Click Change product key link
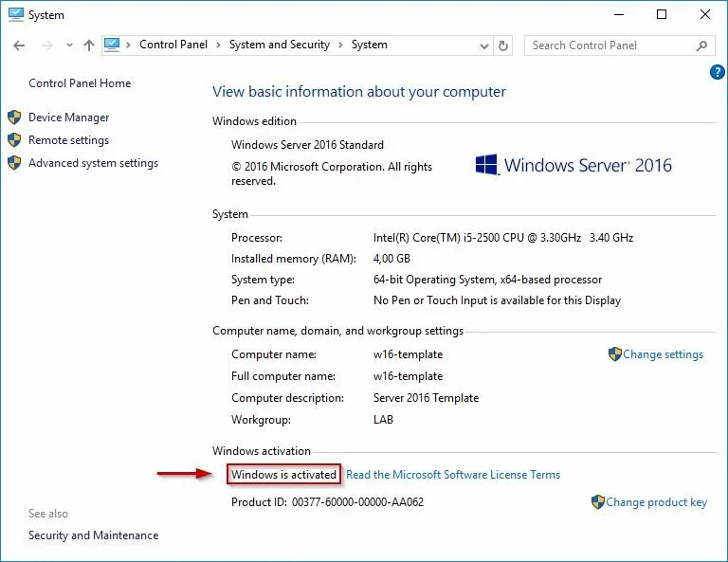 coord(657,502)
